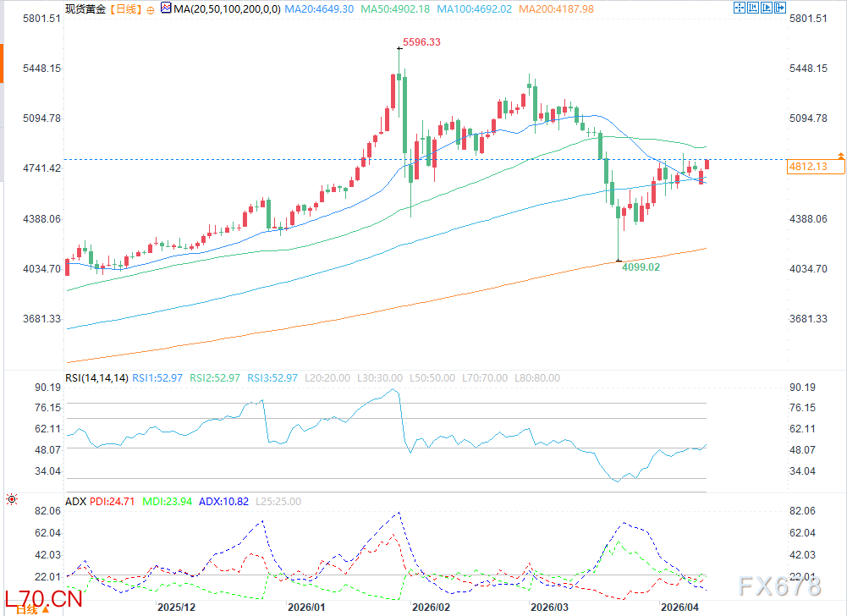Click the 4099.02 low price marker
The width and height of the screenshot is (847, 616).
(x=640, y=267)
